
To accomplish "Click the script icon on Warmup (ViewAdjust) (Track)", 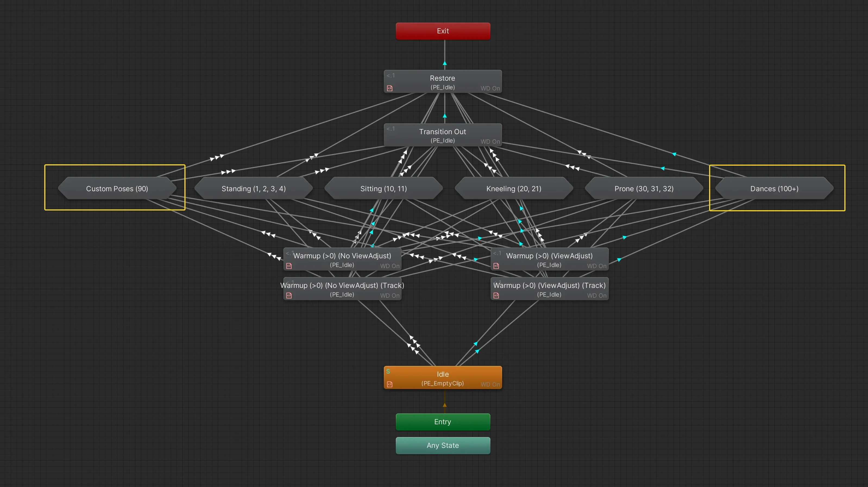I will pos(496,295).
